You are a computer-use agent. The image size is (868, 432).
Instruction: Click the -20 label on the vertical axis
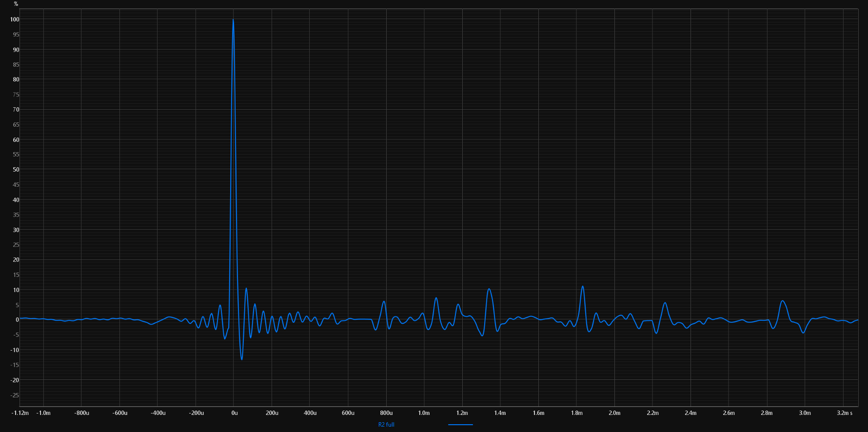tap(15, 380)
